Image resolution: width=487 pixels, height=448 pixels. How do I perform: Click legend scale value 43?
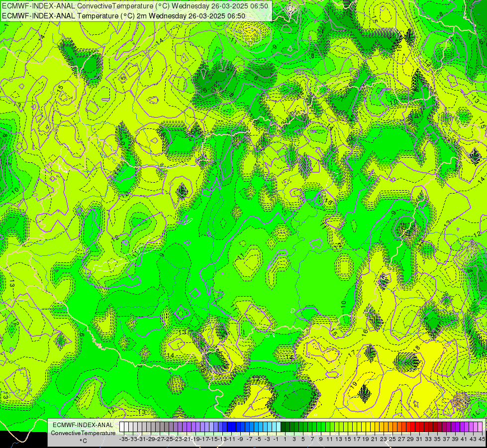tap(473, 439)
